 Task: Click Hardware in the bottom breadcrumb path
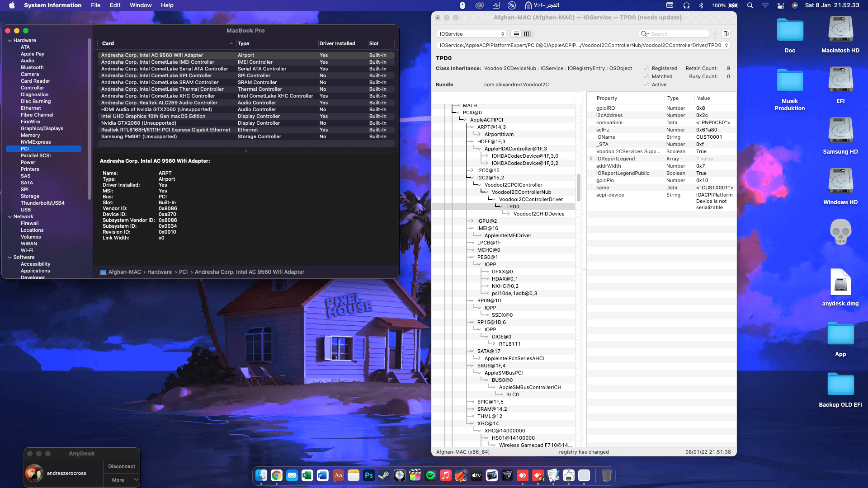(x=160, y=272)
